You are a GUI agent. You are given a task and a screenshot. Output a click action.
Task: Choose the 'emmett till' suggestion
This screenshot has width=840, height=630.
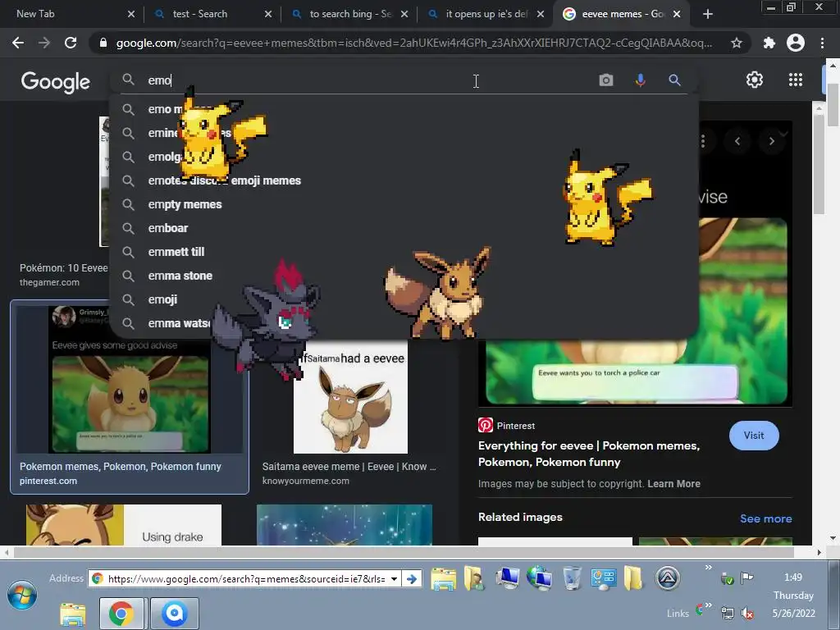[x=403, y=252]
